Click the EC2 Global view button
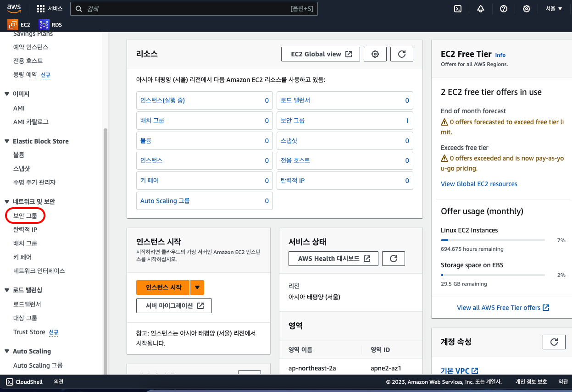The width and height of the screenshot is (572, 392). pyautogui.click(x=321, y=54)
